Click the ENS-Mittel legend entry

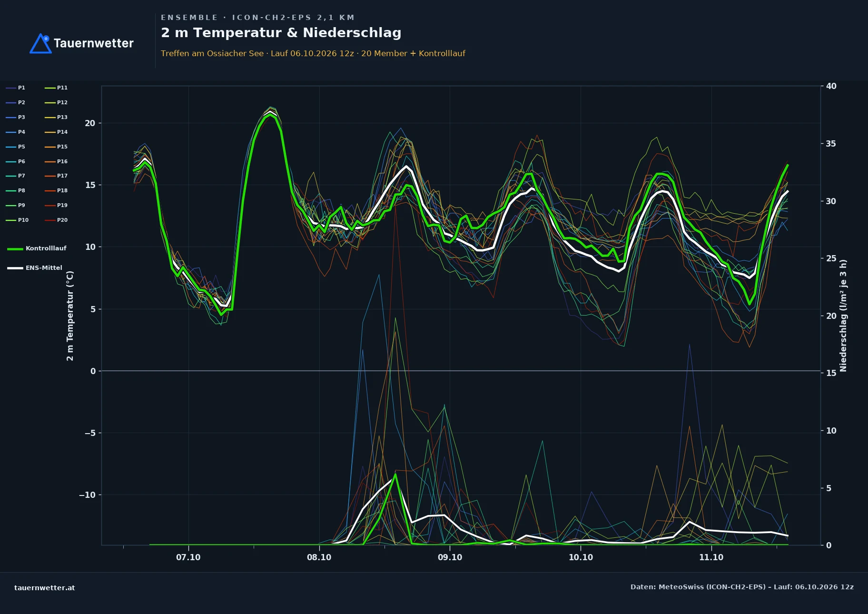(35, 268)
